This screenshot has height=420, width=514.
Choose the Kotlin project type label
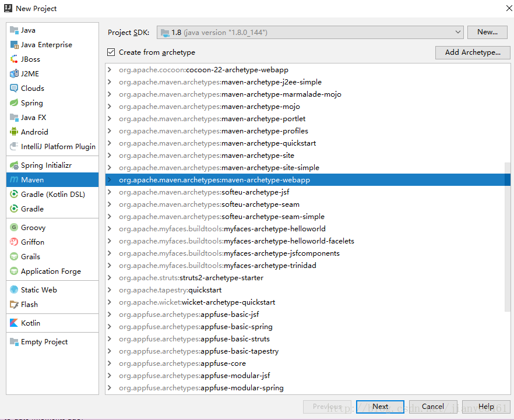click(x=30, y=323)
